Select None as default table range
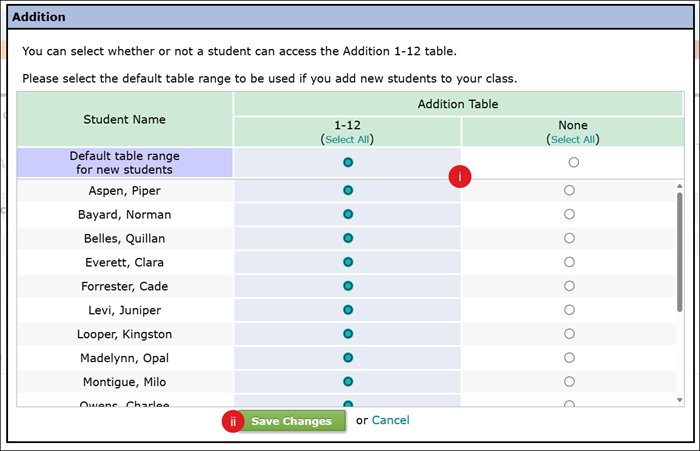This screenshot has height=451, width=700. pyautogui.click(x=573, y=162)
